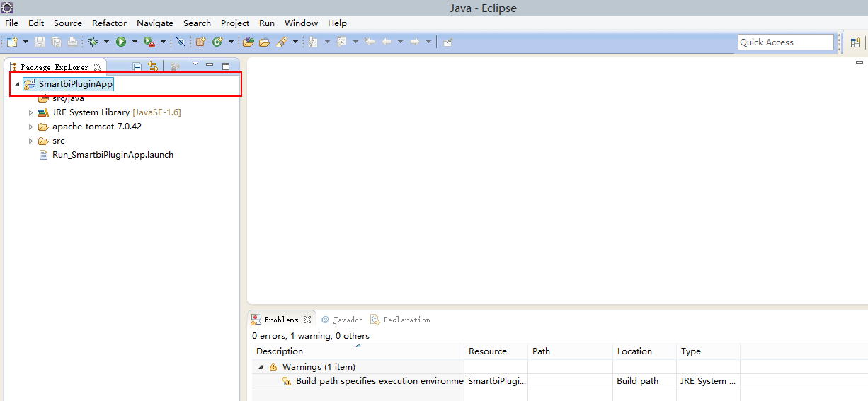Click the Back navigation arrow
Image resolution: width=868 pixels, height=401 pixels.
click(387, 42)
